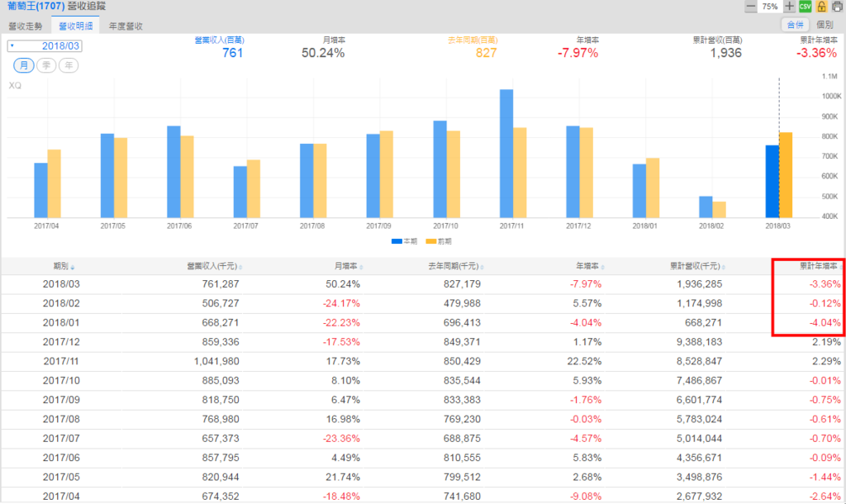Sort the table by 累計營收(千元) column header
Viewport: 846px width, 504px height.
coord(697,266)
